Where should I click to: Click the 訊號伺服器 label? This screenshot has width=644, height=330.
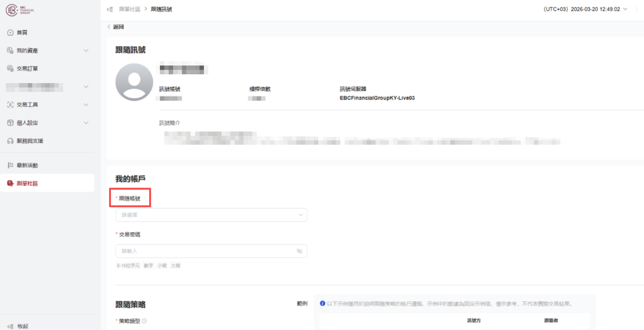pos(353,89)
